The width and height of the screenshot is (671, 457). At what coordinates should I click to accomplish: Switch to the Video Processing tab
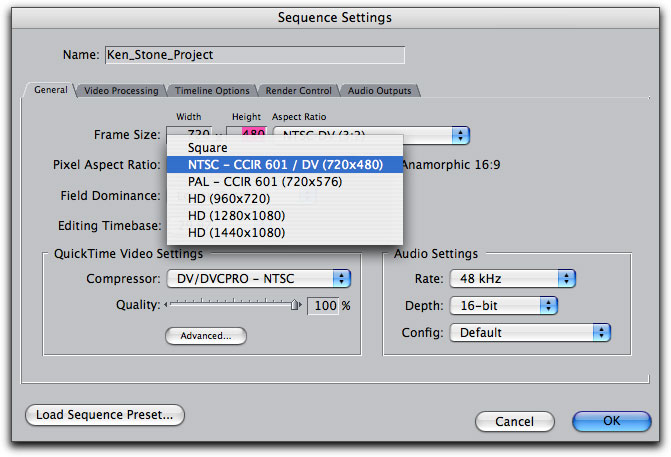[120, 91]
